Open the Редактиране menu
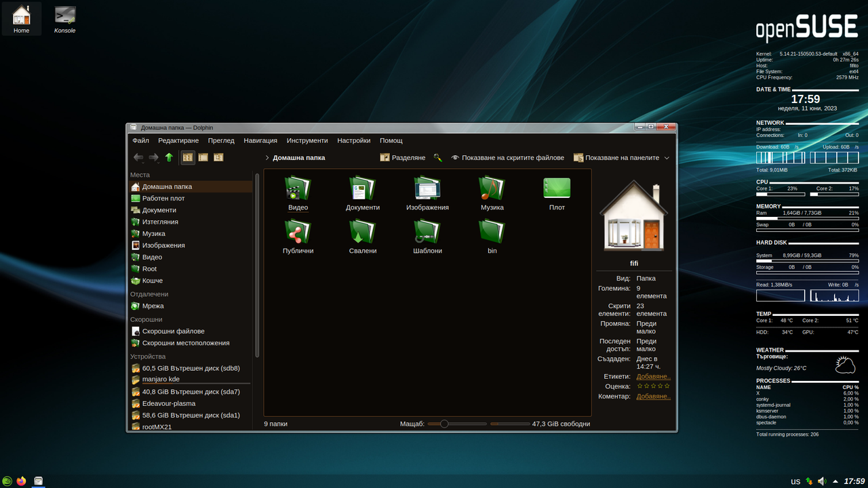The width and height of the screenshot is (868, 488). click(x=178, y=140)
